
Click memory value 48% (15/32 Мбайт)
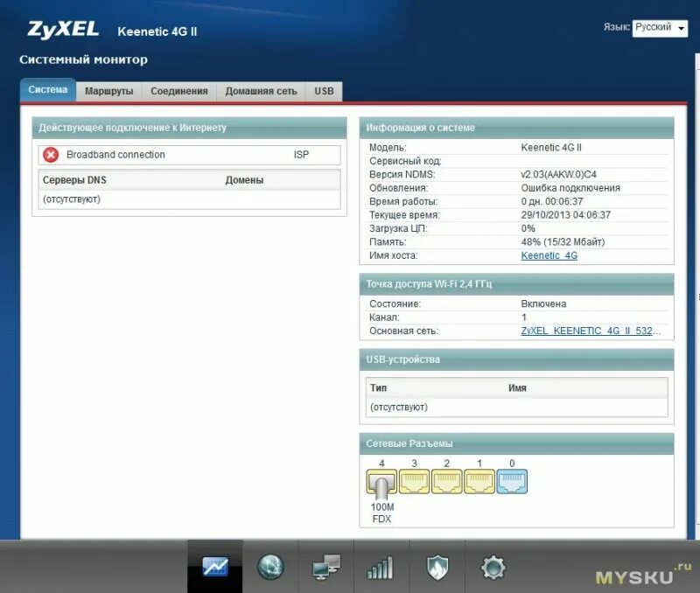point(563,242)
